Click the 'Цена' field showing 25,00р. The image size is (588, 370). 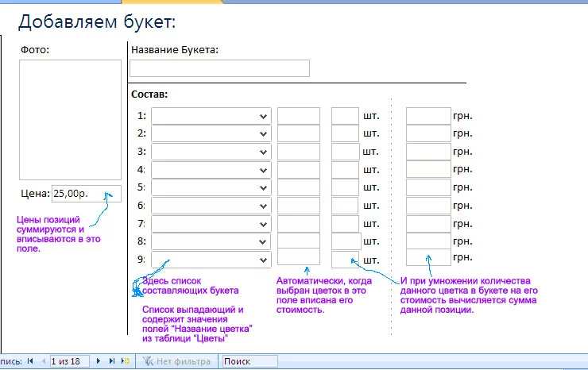pos(87,194)
